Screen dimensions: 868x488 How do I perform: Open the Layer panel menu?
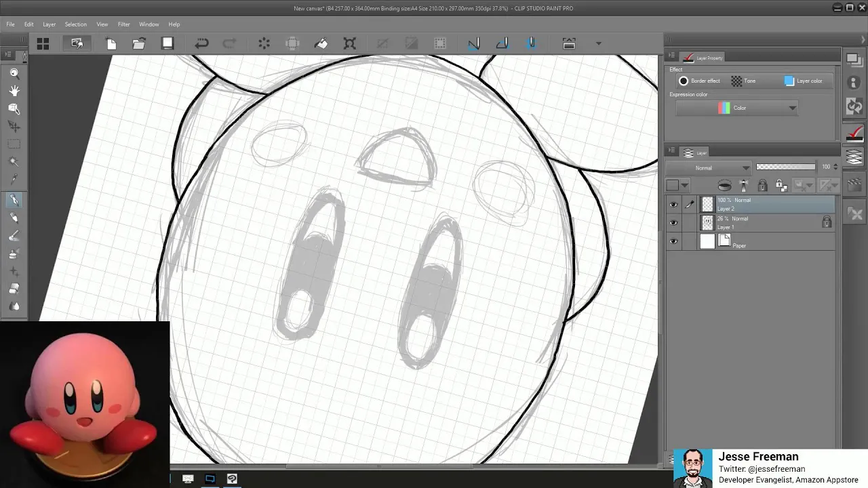click(671, 151)
